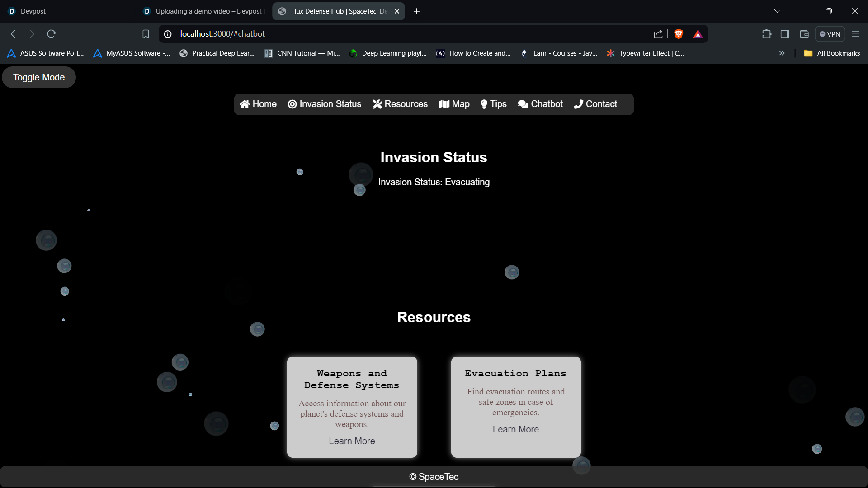Go to Chatbot nav item
The height and width of the screenshot is (488, 868).
(x=540, y=104)
